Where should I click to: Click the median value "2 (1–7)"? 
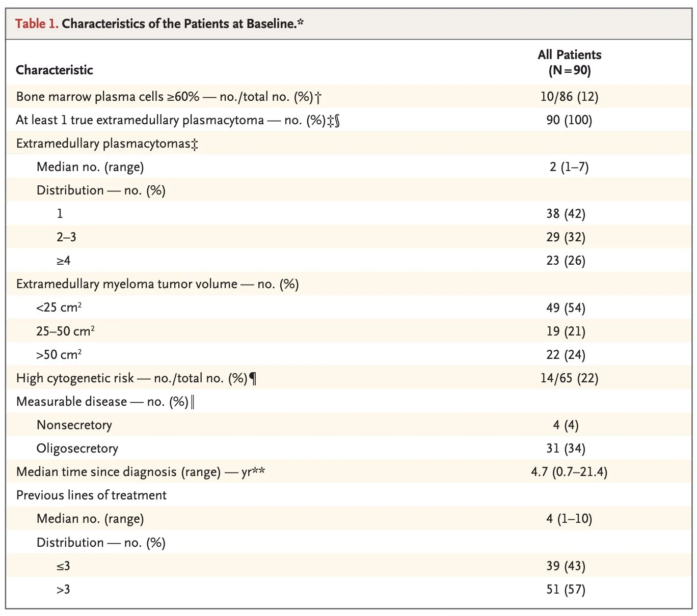569,167
